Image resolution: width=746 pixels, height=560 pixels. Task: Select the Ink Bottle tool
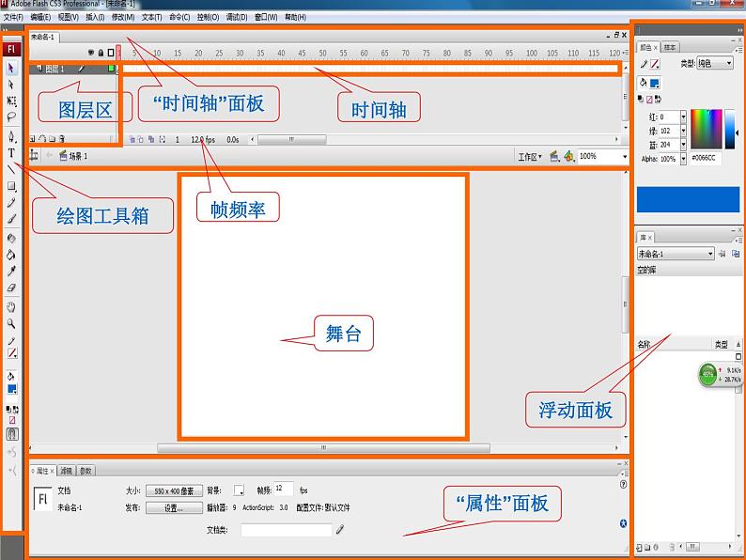(11, 239)
